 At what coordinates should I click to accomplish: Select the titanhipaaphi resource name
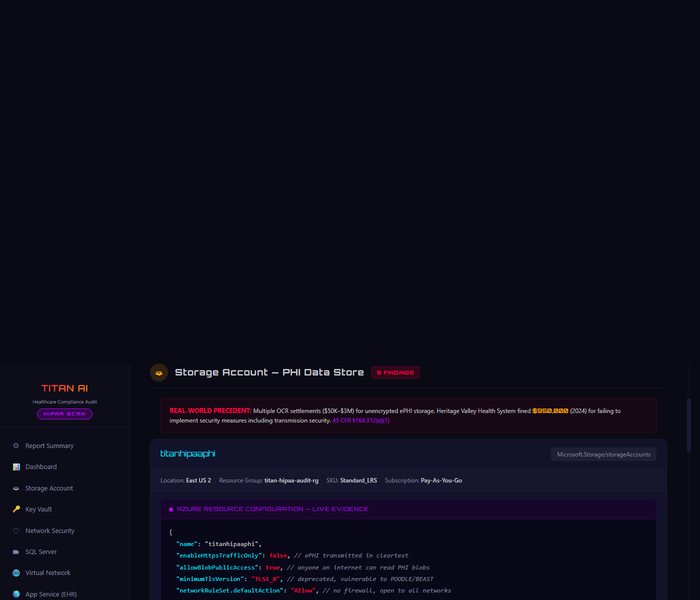click(x=187, y=454)
